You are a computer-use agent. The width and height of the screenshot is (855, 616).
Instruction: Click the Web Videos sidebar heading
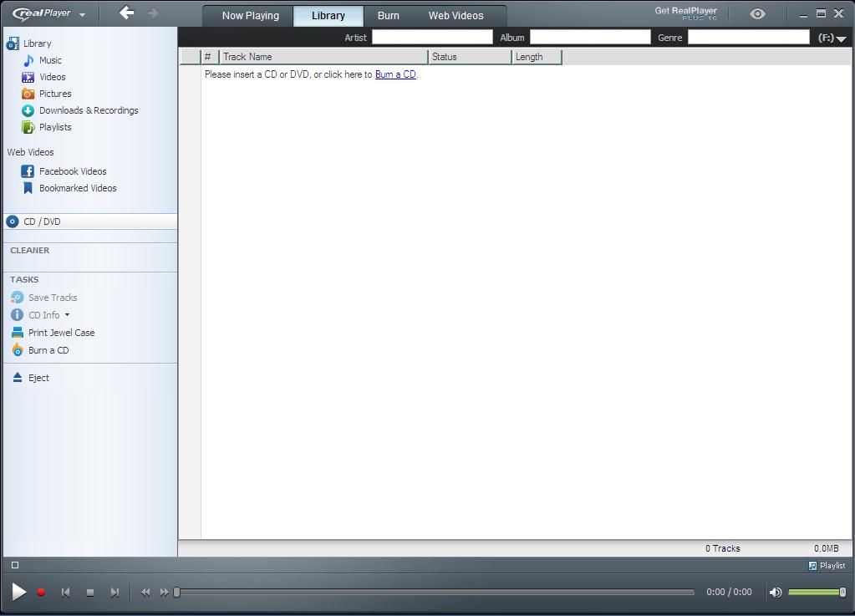tap(31, 152)
